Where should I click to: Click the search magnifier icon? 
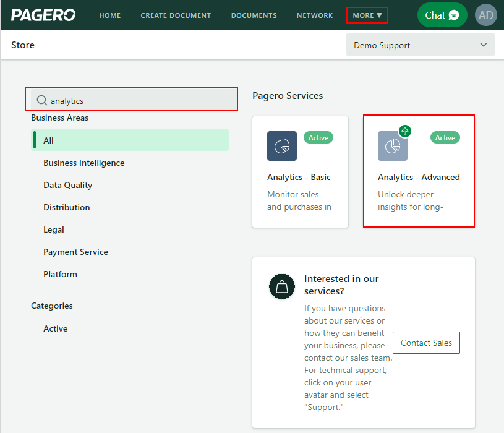[x=42, y=100]
